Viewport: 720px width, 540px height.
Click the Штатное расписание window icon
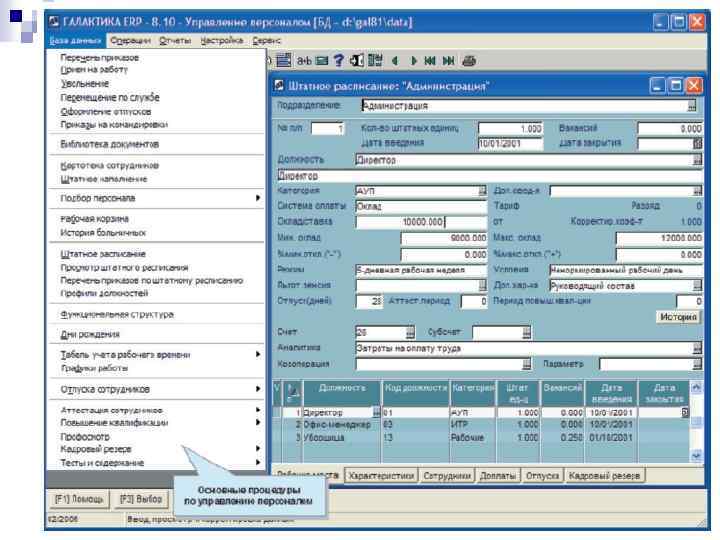[x=279, y=85]
